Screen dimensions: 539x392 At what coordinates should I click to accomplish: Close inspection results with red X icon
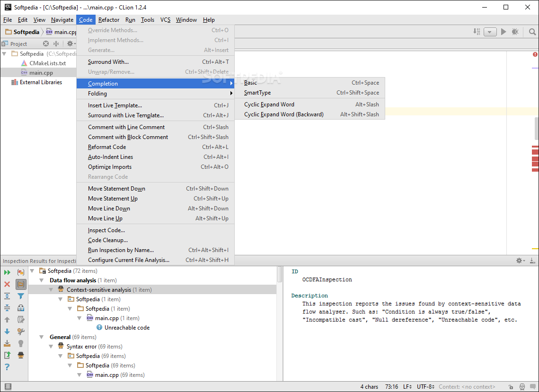7,284
